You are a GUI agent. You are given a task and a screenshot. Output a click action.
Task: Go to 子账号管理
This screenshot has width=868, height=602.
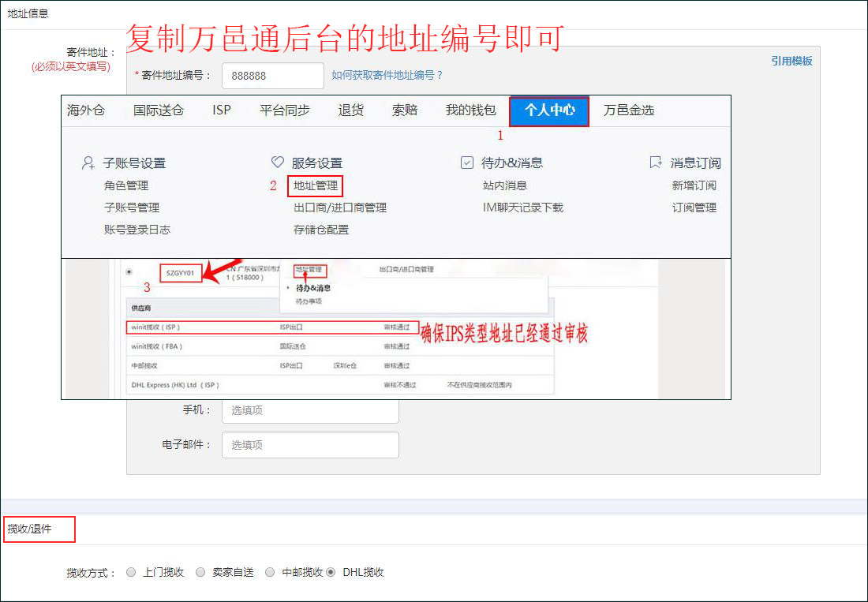(132, 208)
